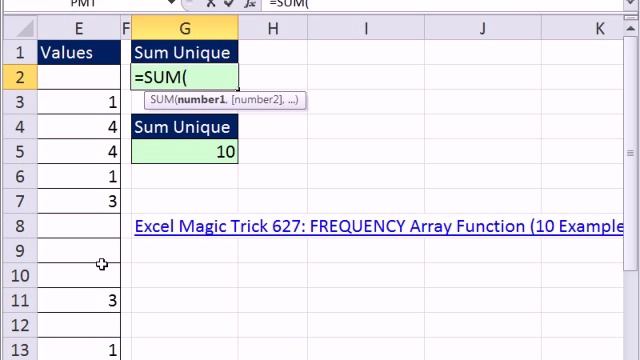Select column F header
The width and height of the screenshot is (640, 360).
[126, 28]
